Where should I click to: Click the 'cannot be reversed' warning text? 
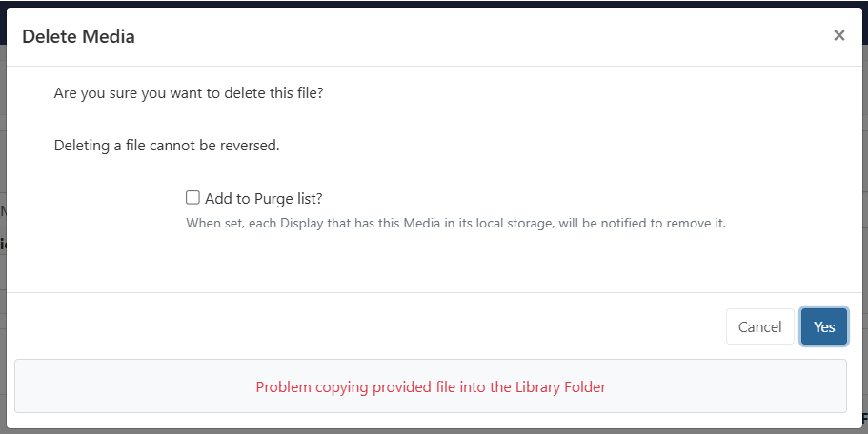click(167, 146)
